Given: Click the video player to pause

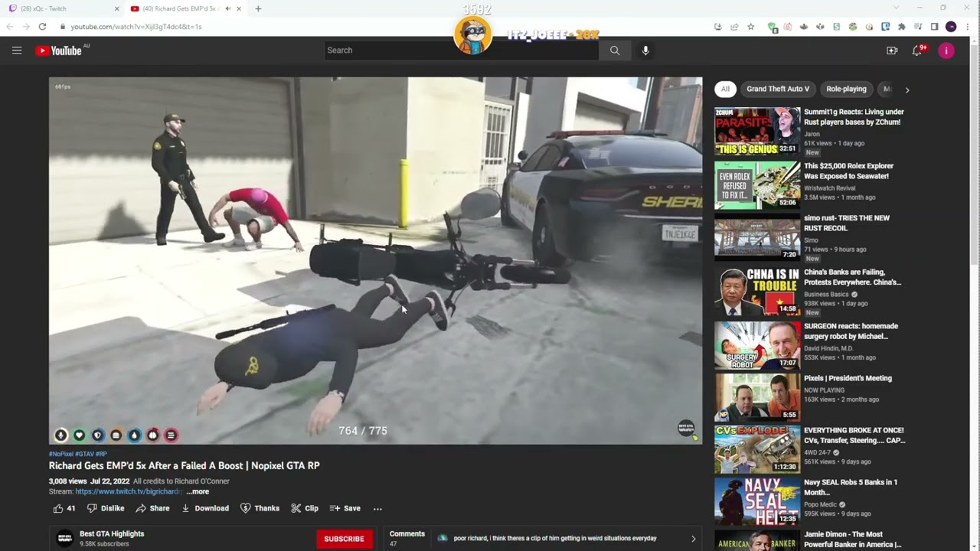Looking at the screenshot, I should pos(375,260).
